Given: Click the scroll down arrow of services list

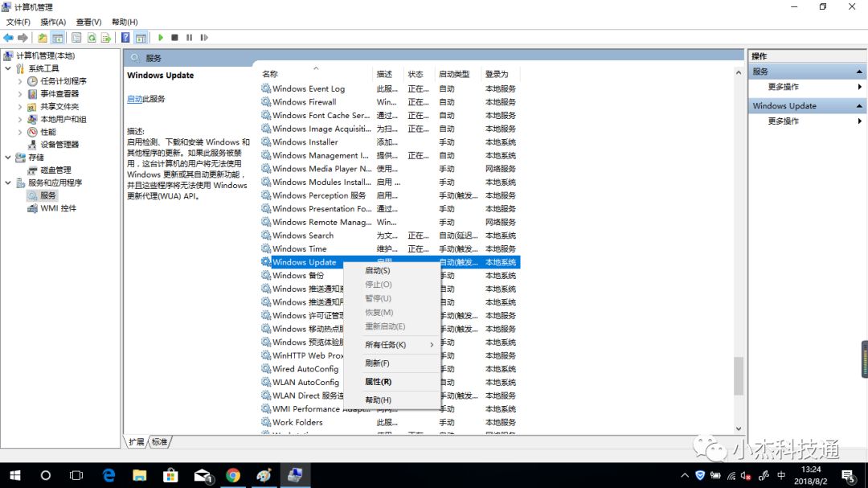Looking at the screenshot, I should click(x=739, y=429).
